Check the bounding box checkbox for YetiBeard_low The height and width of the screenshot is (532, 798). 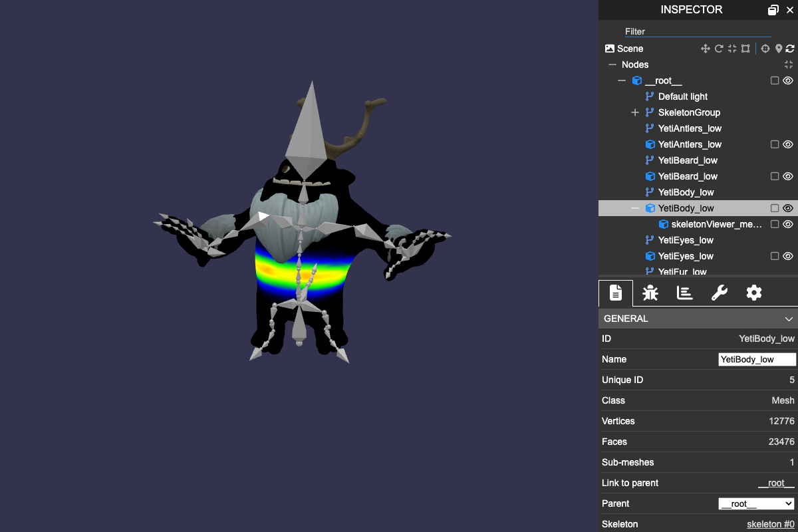coord(775,176)
